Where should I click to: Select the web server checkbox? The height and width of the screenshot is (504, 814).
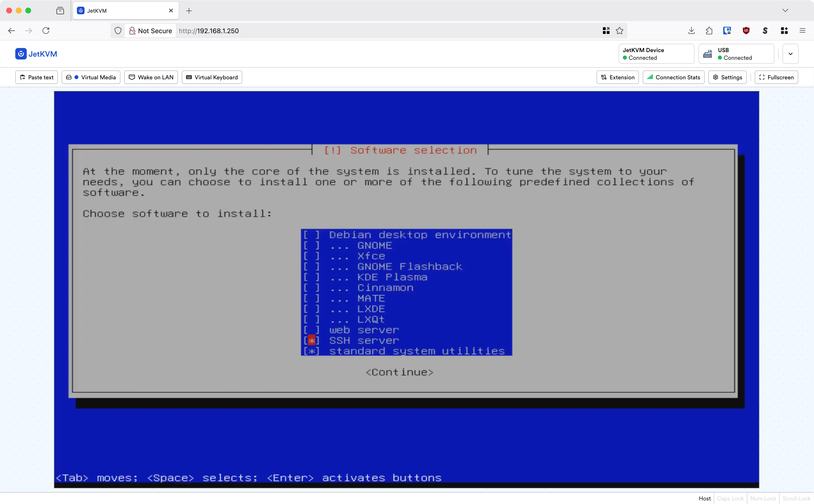(311, 330)
